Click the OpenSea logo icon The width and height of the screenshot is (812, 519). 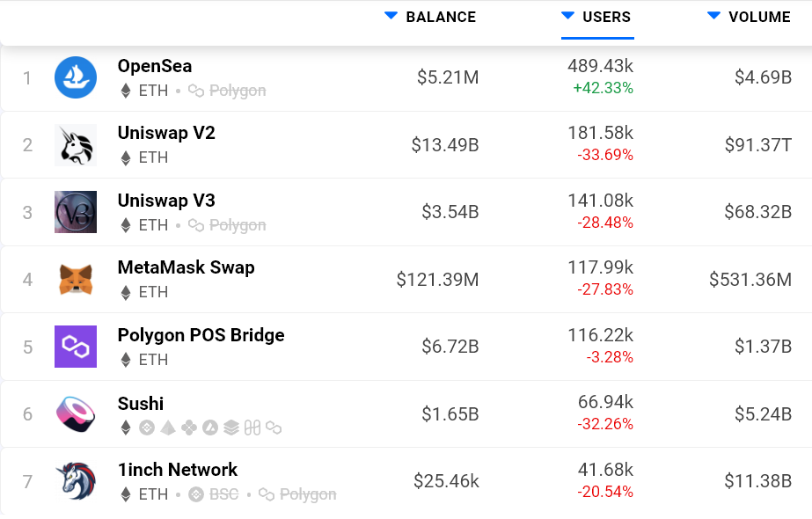click(x=76, y=77)
